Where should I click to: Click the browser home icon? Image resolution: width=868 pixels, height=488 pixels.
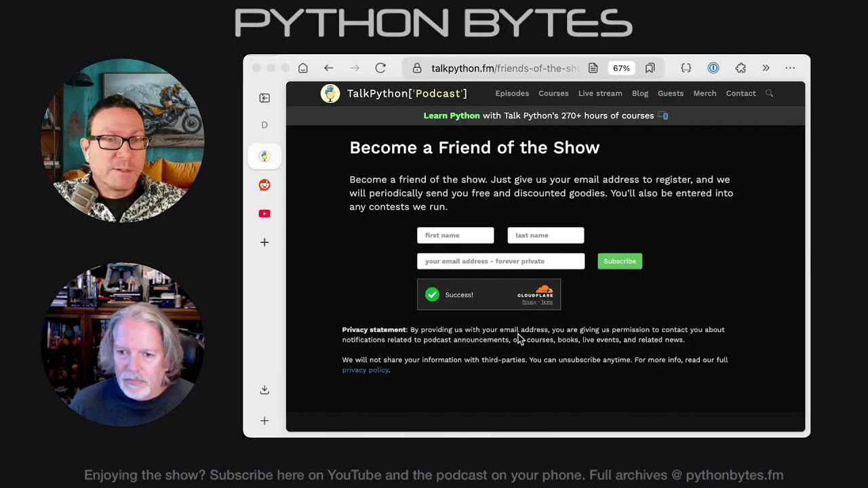303,68
